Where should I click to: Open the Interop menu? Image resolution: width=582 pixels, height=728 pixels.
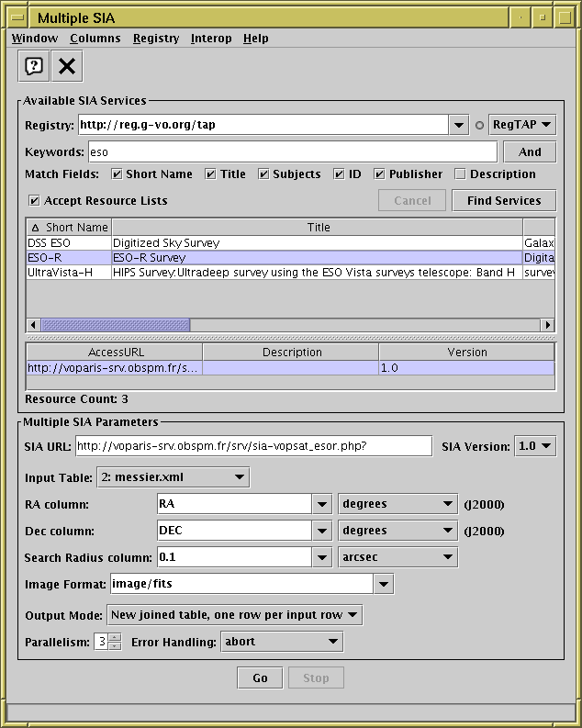210,39
